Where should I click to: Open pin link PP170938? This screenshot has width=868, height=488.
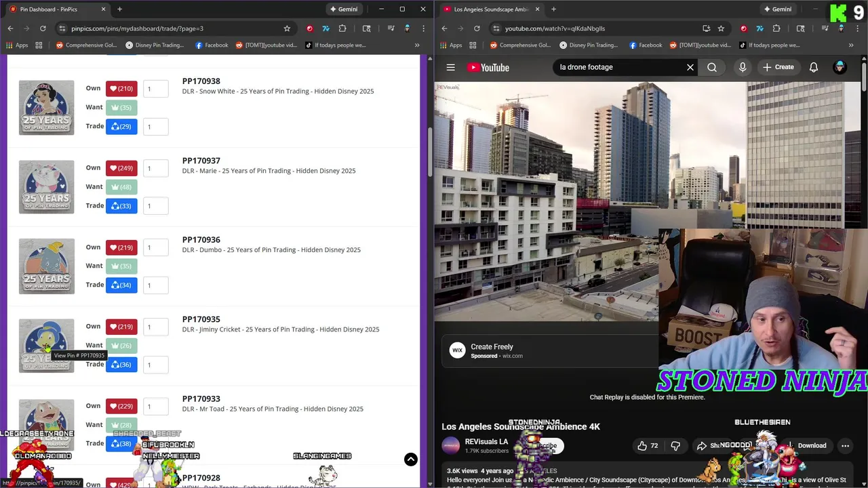(x=201, y=81)
